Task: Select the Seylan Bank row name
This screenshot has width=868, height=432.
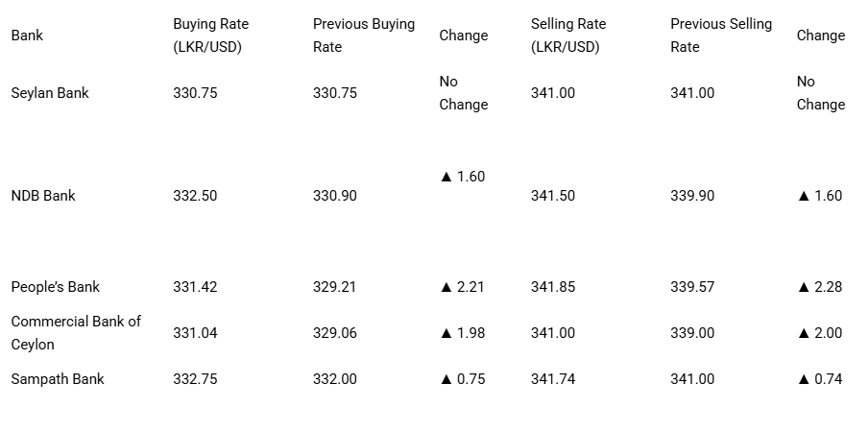Action: [x=50, y=93]
